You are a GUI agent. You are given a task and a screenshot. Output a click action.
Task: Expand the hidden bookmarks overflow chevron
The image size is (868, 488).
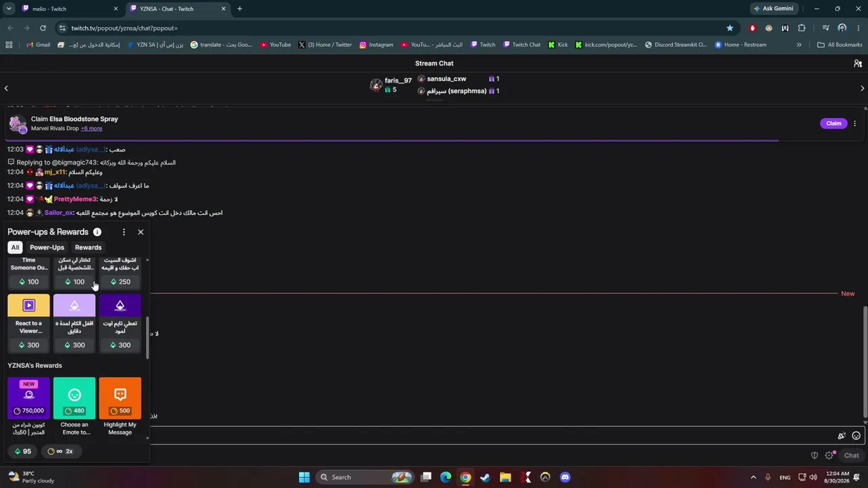[799, 45]
